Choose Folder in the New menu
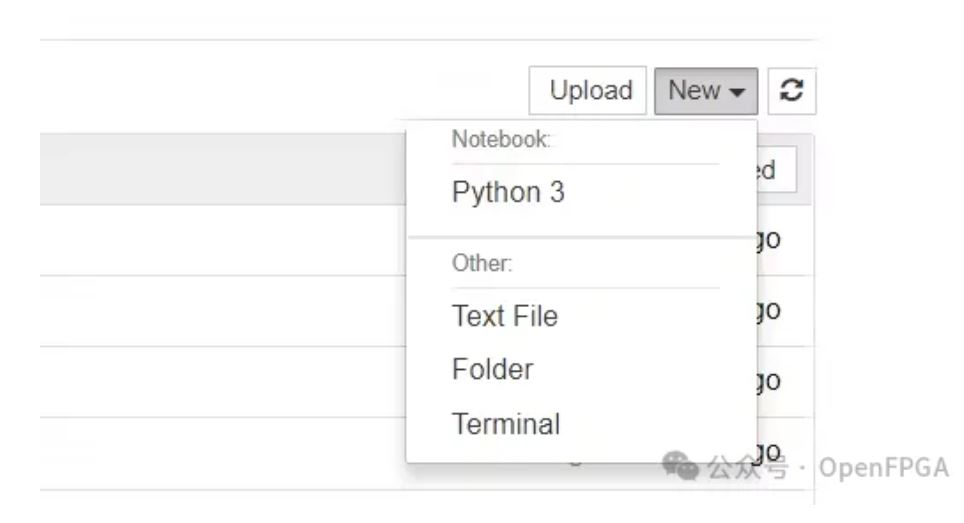The height and width of the screenshot is (523, 964). pos(492,370)
